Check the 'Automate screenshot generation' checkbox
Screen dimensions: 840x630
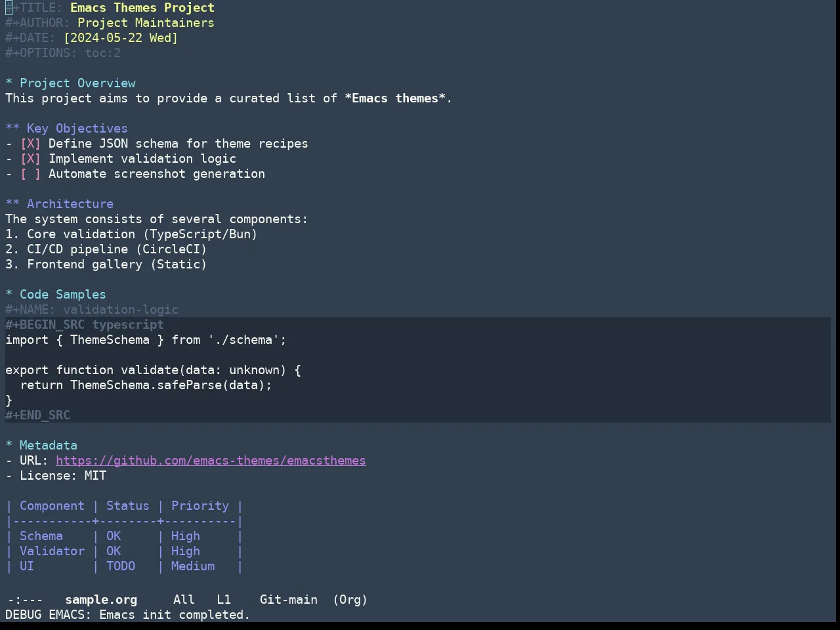(30, 174)
